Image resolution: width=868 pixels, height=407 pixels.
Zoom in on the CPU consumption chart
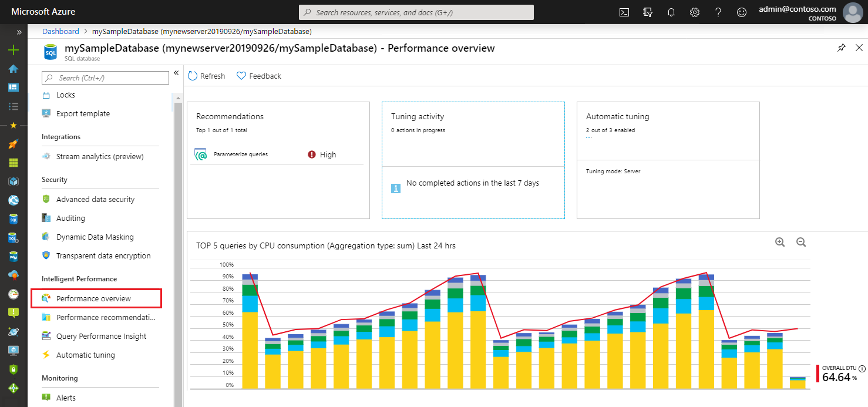780,241
